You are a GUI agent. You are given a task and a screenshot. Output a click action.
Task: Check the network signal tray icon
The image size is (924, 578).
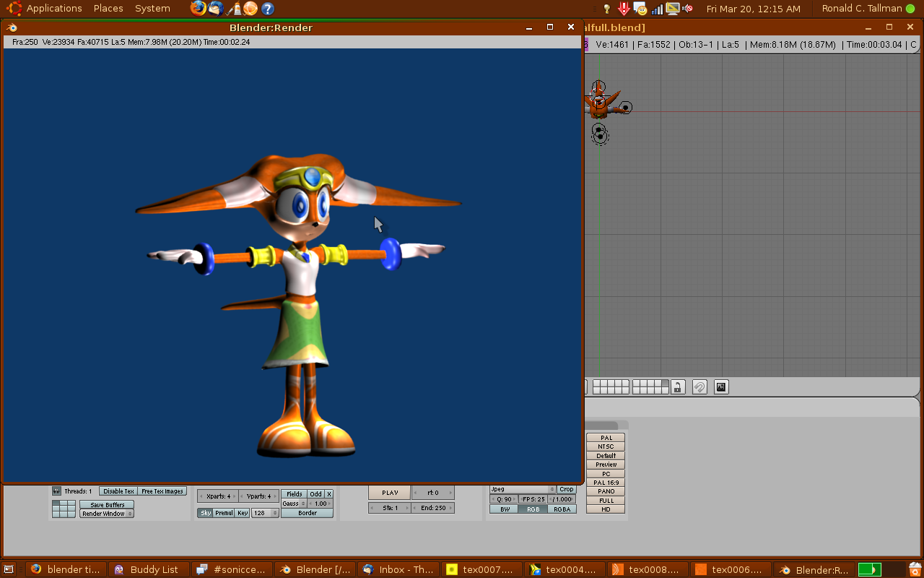(657, 9)
